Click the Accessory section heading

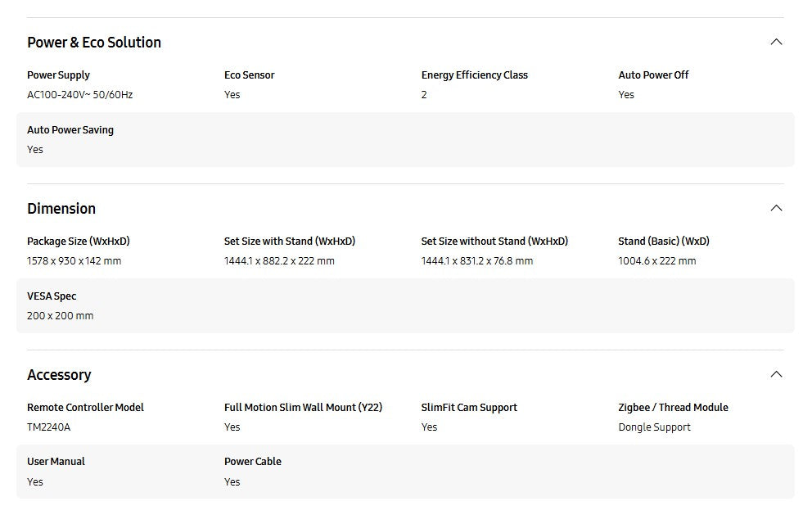(59, 375)
